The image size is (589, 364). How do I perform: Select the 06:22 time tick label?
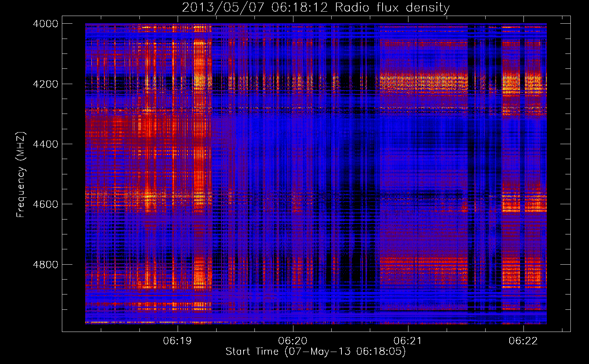click(x=523, y=341)
